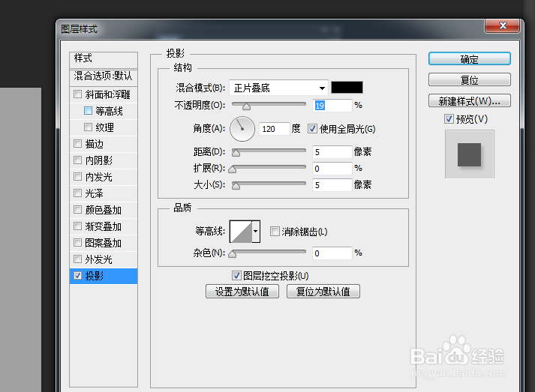535x392 pixels.
Task: Toggle the 纹理 checkbox
Action: (88, 127)
